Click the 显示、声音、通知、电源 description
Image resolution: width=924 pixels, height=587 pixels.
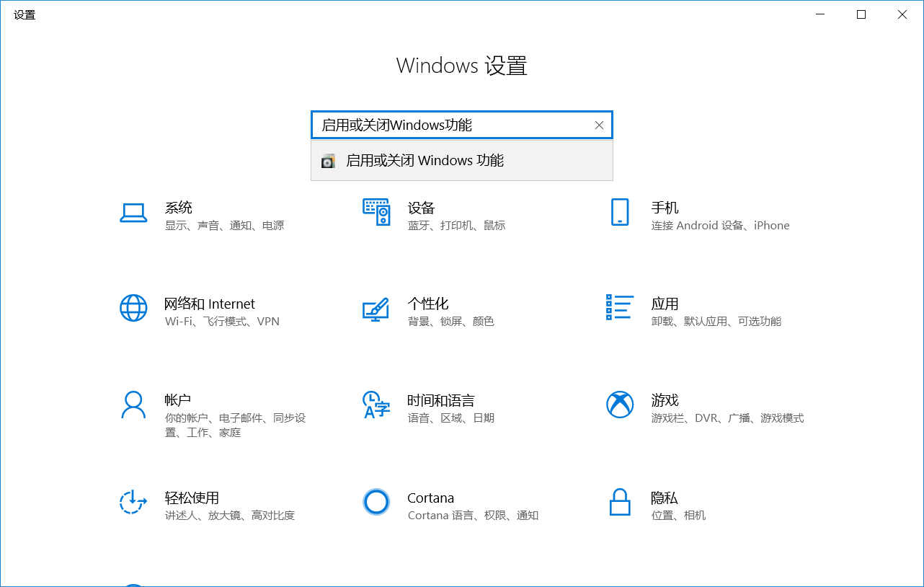pyautogui.click(x=225, y=226)
